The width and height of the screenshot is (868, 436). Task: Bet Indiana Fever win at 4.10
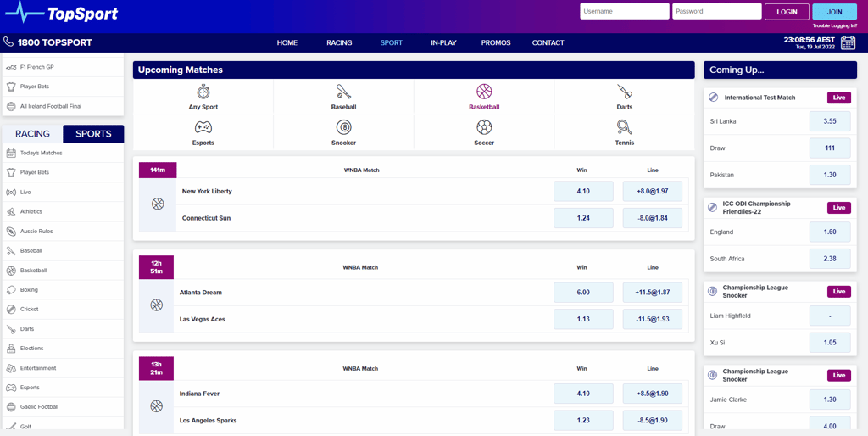click(x=583, y=394)
